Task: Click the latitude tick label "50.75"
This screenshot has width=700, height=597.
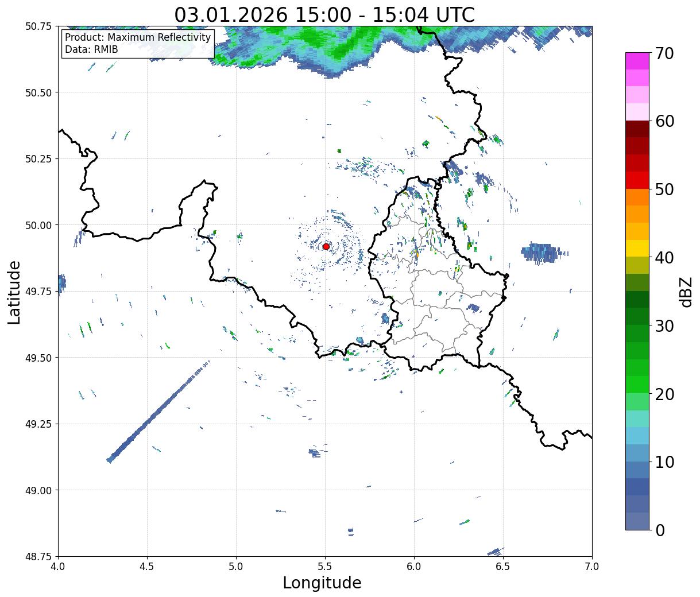Action: tap(38, 26)
